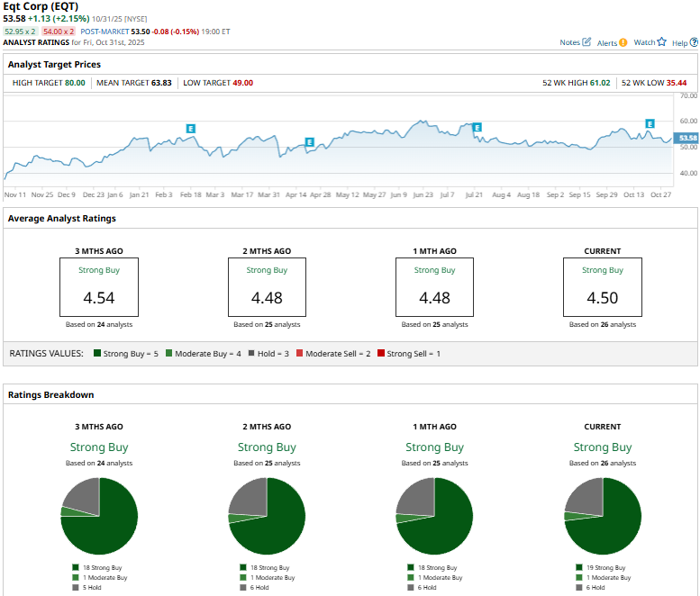Click the dark green Strong Buy = 5 swatch
The width and height of the screenshot is (700, 596).
(x=96, y=354)
